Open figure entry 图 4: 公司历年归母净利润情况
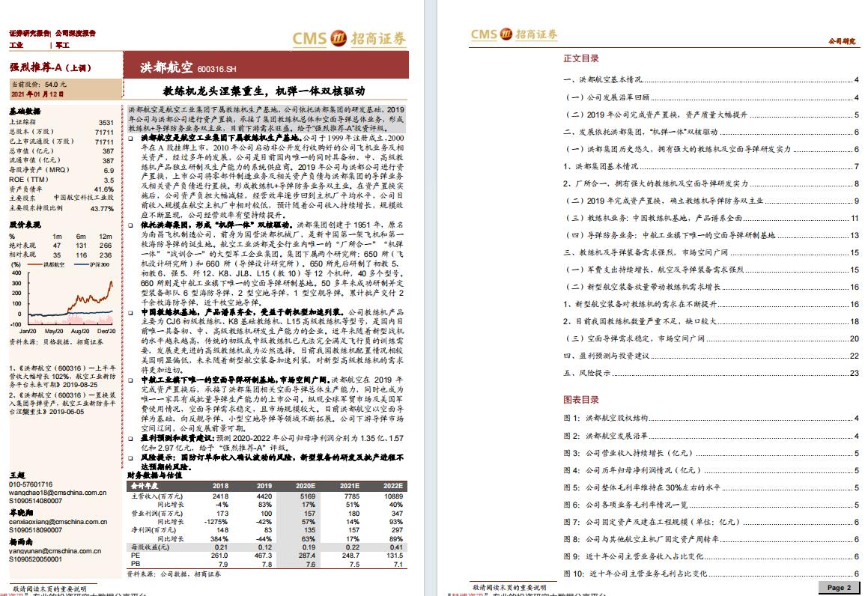This screenshot has height=596, width=868. pos(711,469)
